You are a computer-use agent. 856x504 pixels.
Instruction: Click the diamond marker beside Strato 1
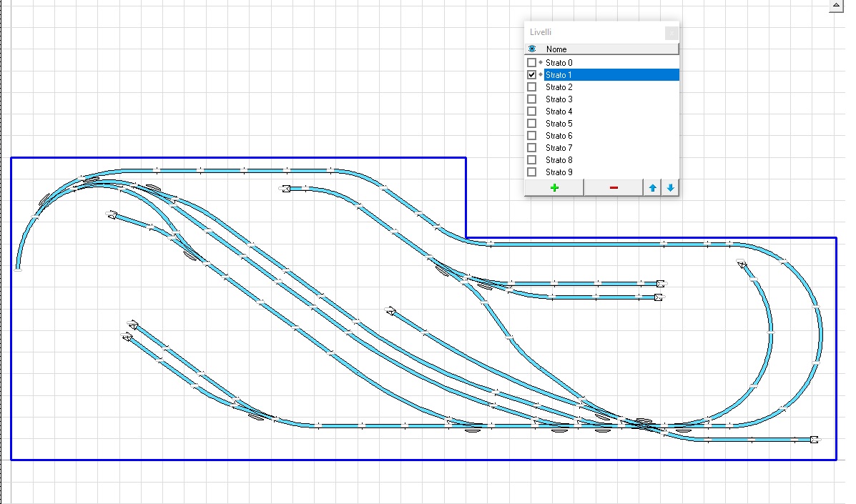pyautogui.click(x=540, y=75)
